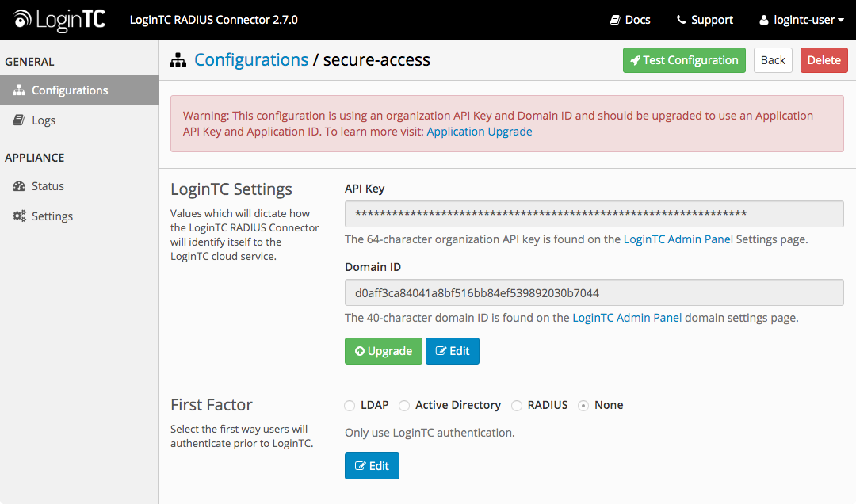This screenshot has width=856, height=504.
Task: Select the LDAP first factor option
Action: pyautogui.click(x=350, y=406)
